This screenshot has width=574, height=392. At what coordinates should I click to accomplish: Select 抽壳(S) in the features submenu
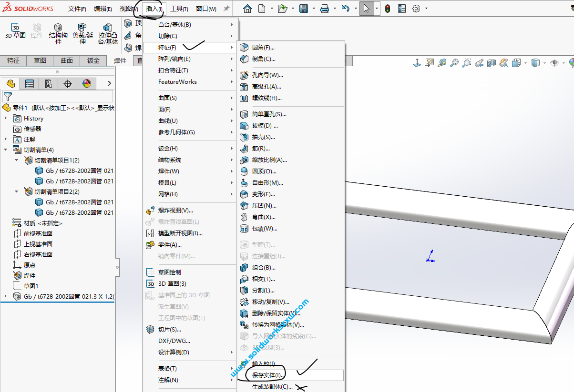(264, 137)
